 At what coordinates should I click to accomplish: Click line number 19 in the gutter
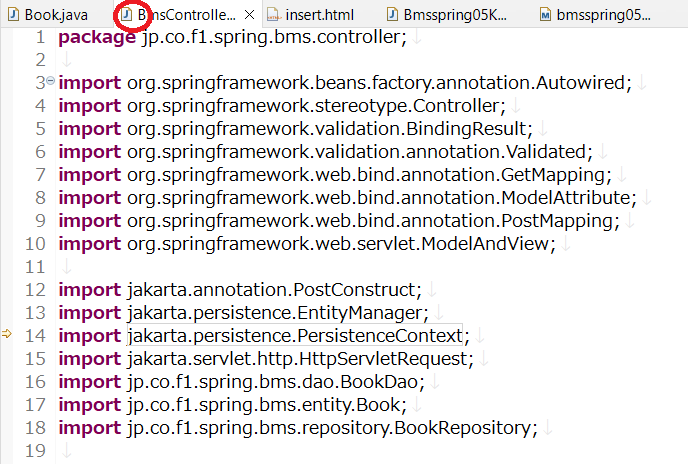(34, 450)
